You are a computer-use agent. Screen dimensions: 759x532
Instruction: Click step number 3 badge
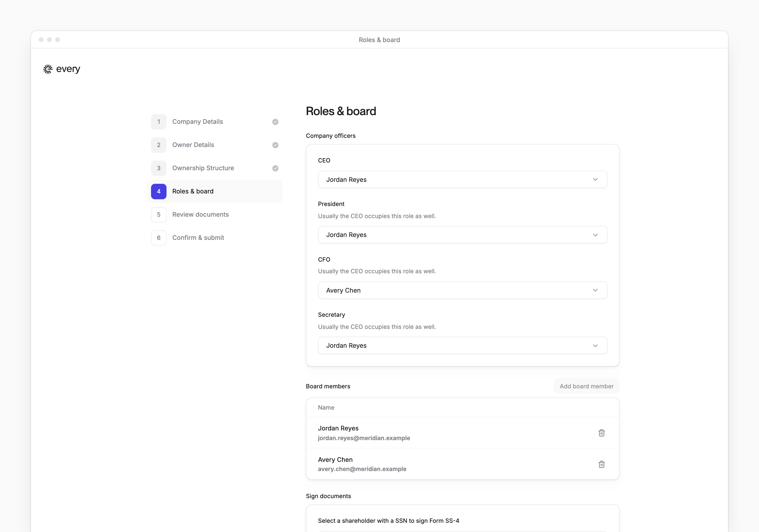point(159,168)
